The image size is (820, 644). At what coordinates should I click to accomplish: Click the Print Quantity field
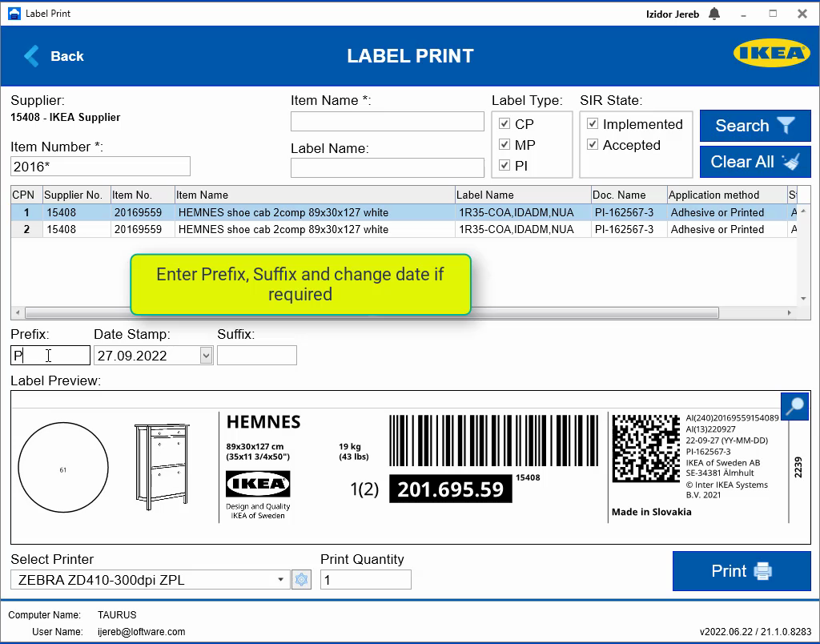point(365,580)
